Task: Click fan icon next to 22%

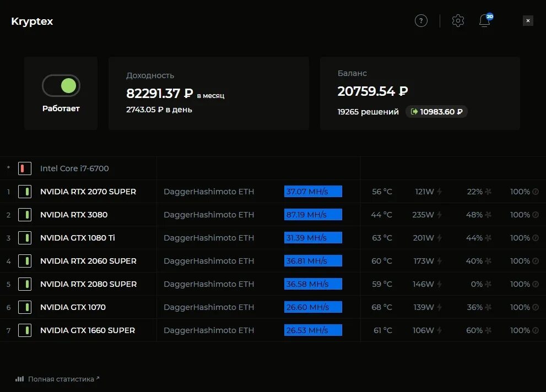Action: [x=488, y=192]
